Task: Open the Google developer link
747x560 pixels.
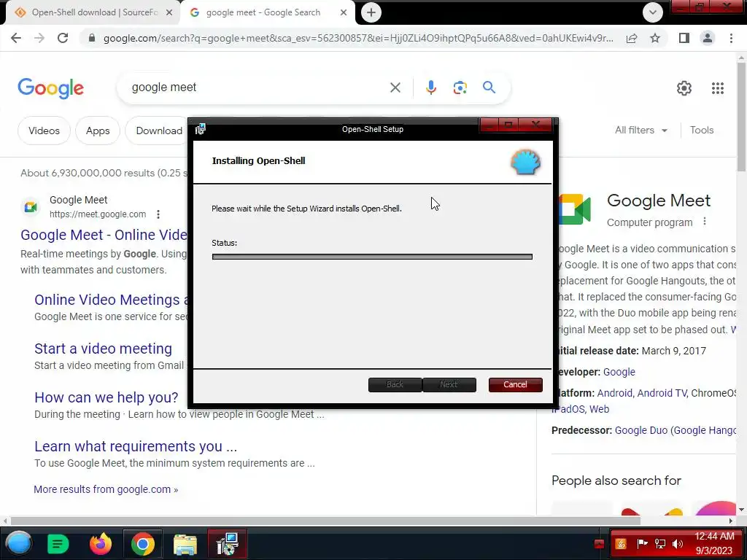Action: (619, 372)
